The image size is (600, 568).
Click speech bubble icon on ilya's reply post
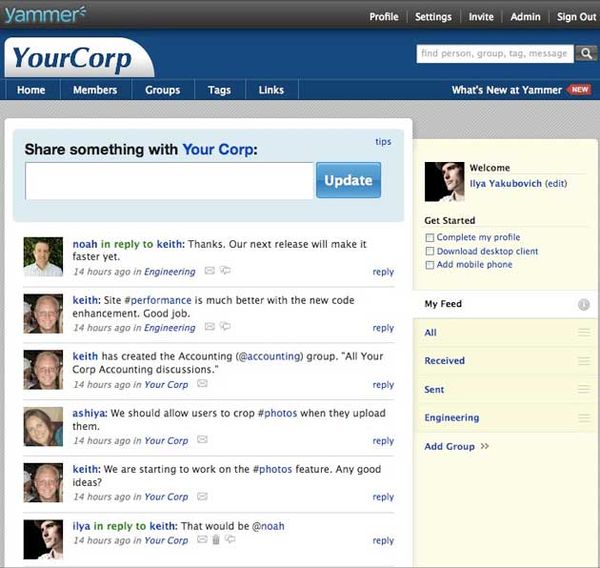(x=230, y=539)
